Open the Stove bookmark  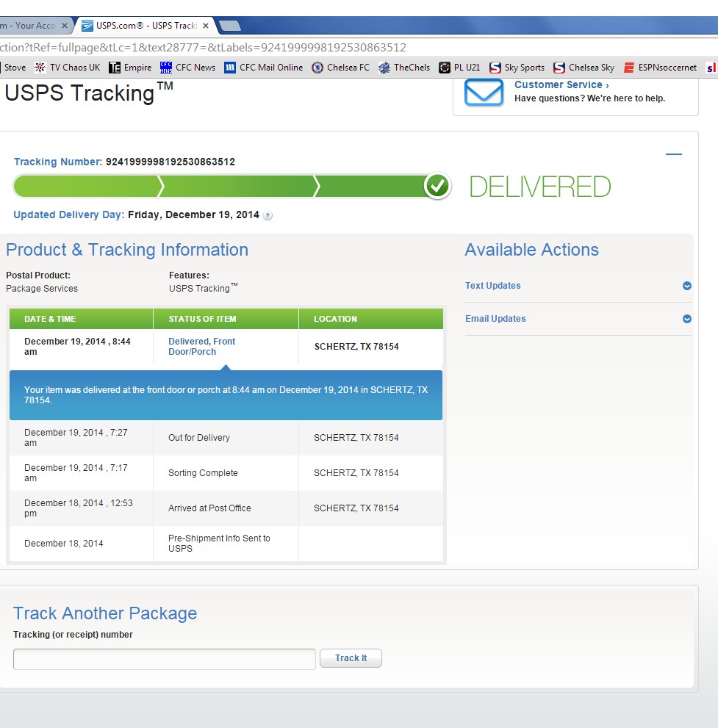click(x=15, y=68)
